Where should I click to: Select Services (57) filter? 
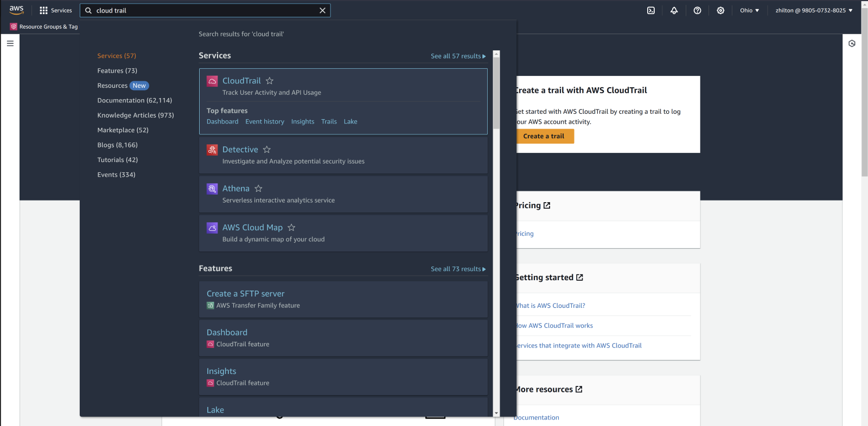[117, 56]
